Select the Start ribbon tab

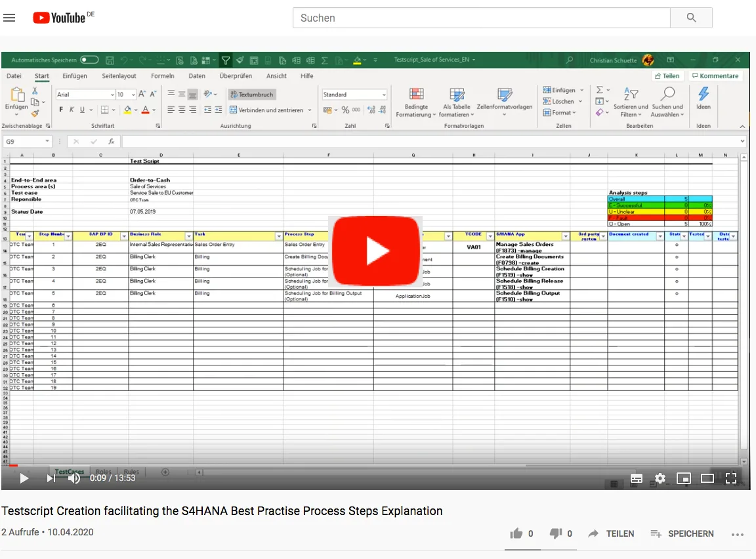(41, 75)
